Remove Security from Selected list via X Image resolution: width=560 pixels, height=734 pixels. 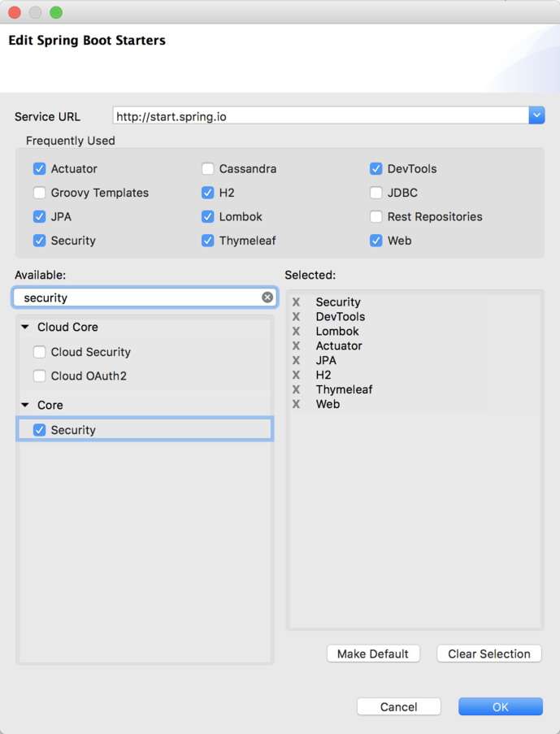tap(296, 302)
